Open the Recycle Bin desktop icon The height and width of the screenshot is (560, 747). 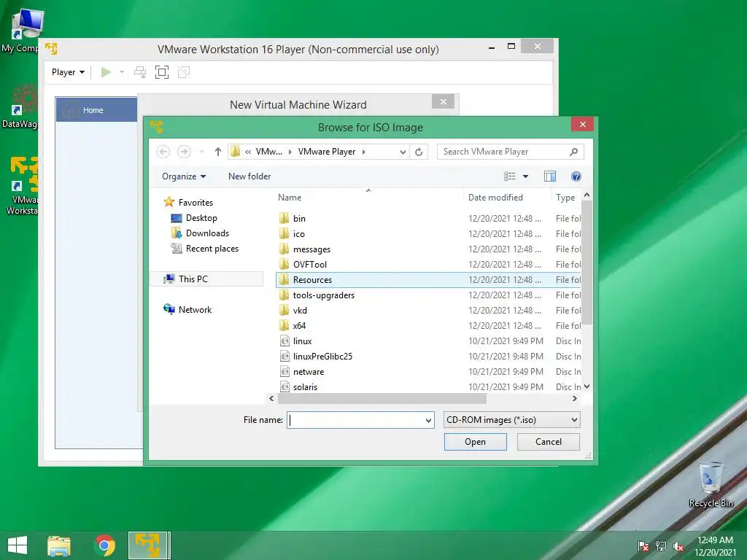click(x=711, y=484)
